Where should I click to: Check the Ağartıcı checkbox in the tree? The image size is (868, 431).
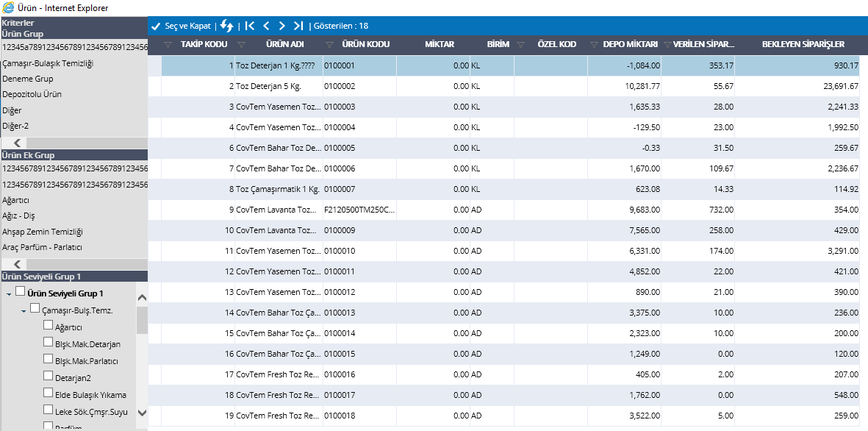point(49,325)
